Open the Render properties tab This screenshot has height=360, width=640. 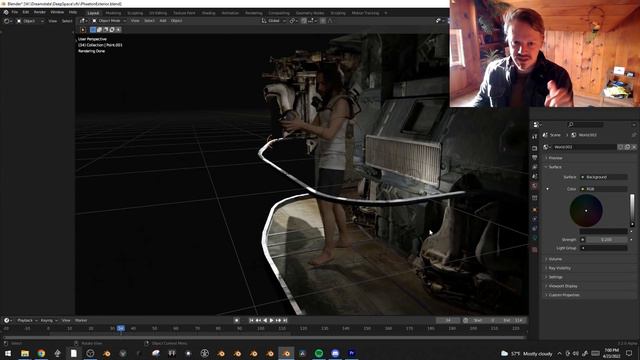535,148
